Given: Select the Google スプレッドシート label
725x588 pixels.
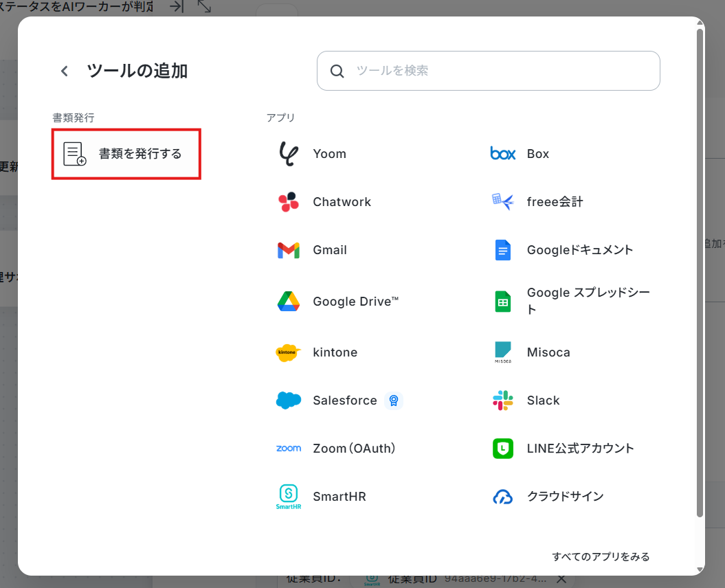Looking at the screenshot, I should [588, 301].
